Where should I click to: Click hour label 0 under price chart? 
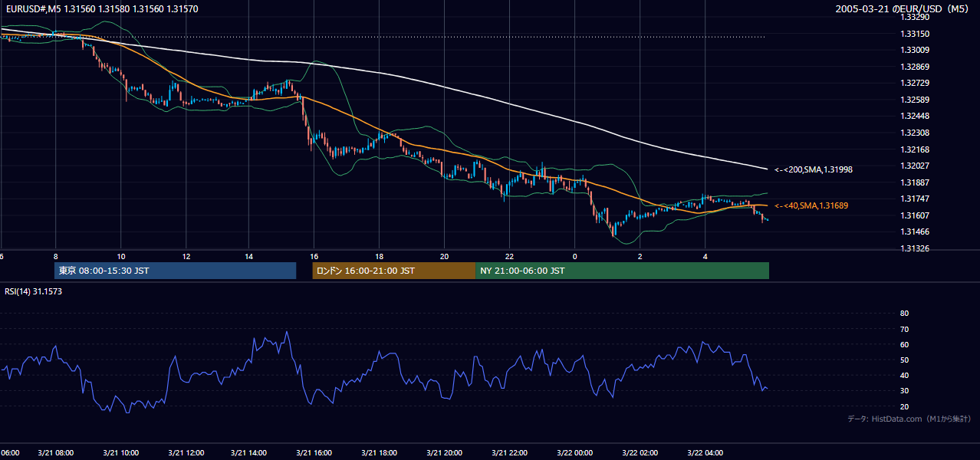click(x=574, y=256)
